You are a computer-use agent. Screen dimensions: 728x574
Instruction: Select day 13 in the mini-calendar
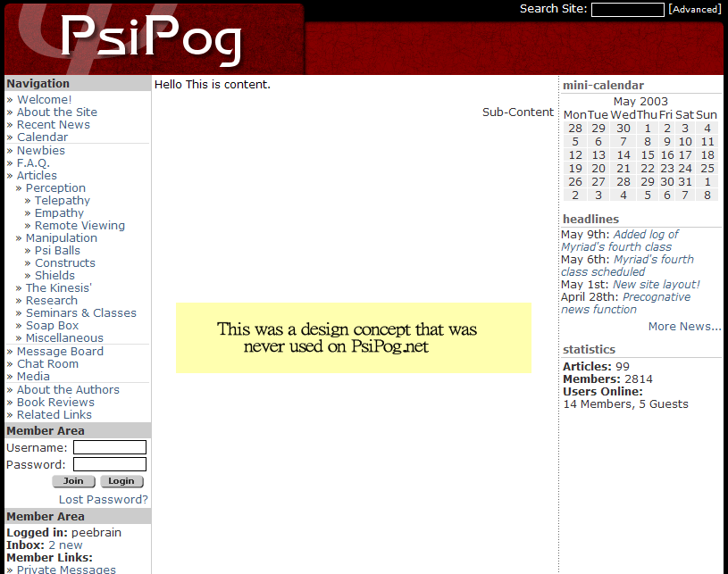coord(598,155)
